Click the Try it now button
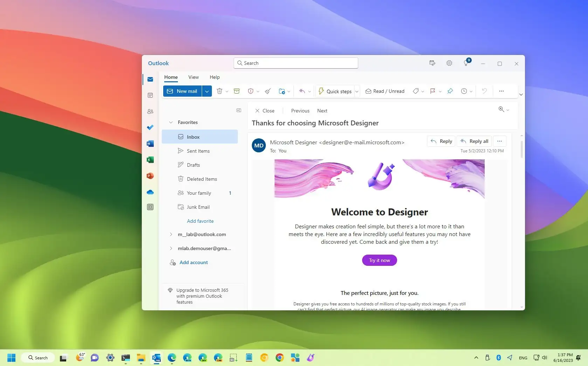 point(379,260)
